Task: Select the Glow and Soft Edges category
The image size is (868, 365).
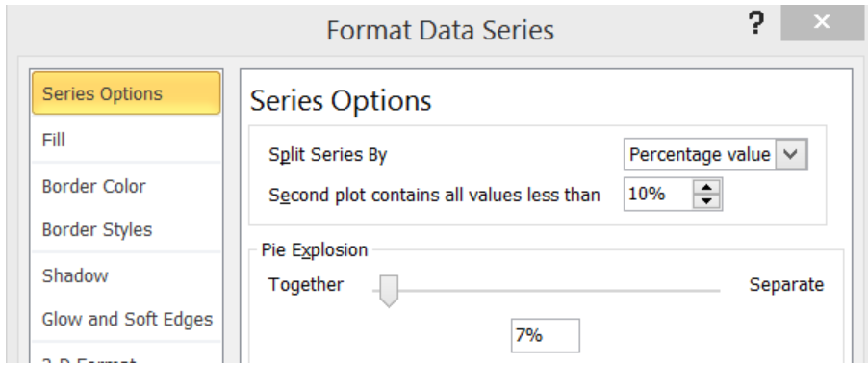Action: point(126,319)
